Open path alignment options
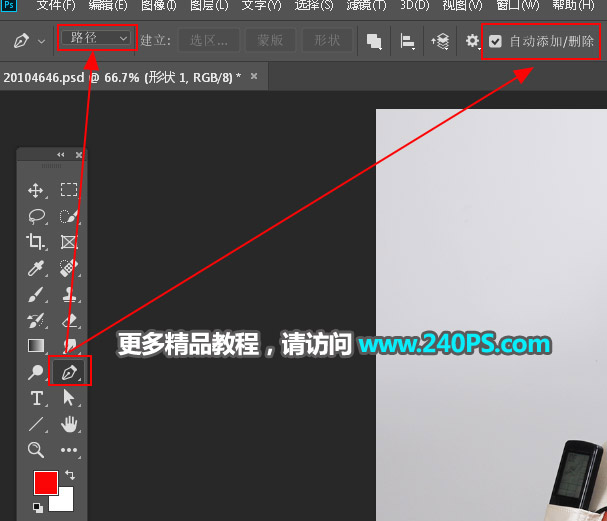Screen dimensions: 607x521 (407, 41)
